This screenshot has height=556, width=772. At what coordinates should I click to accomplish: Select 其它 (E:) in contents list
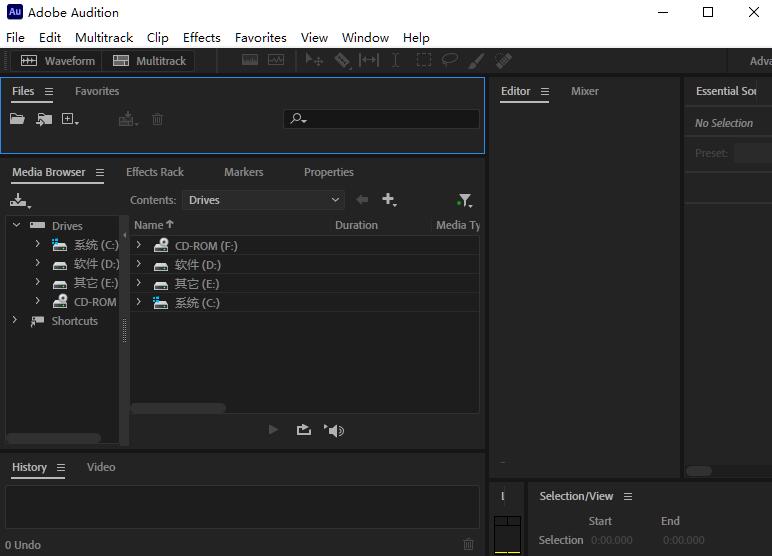pyautogui.click(x=305, y=284)
